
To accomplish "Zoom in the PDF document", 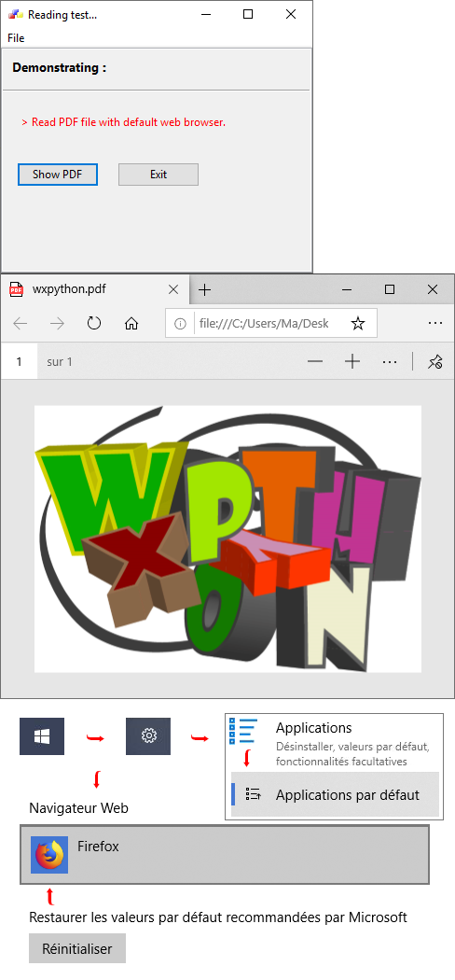I will pos(352,362).
